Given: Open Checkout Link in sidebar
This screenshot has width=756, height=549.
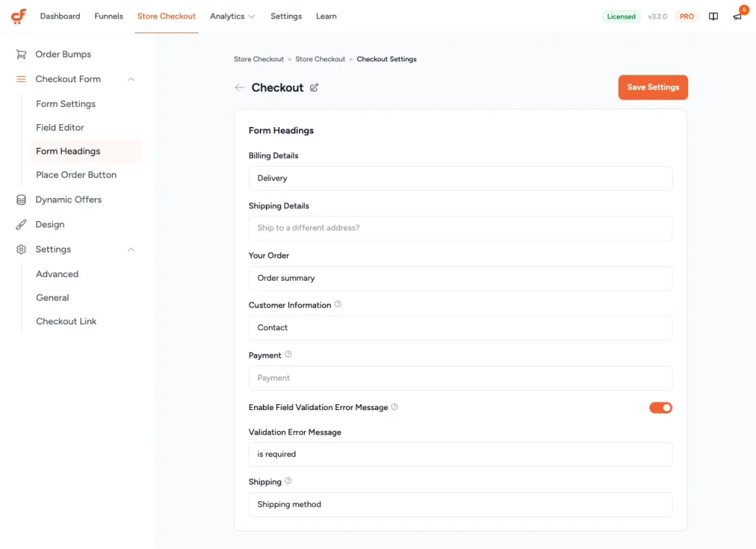Looking at the screenshot, I should click(66, 321).
